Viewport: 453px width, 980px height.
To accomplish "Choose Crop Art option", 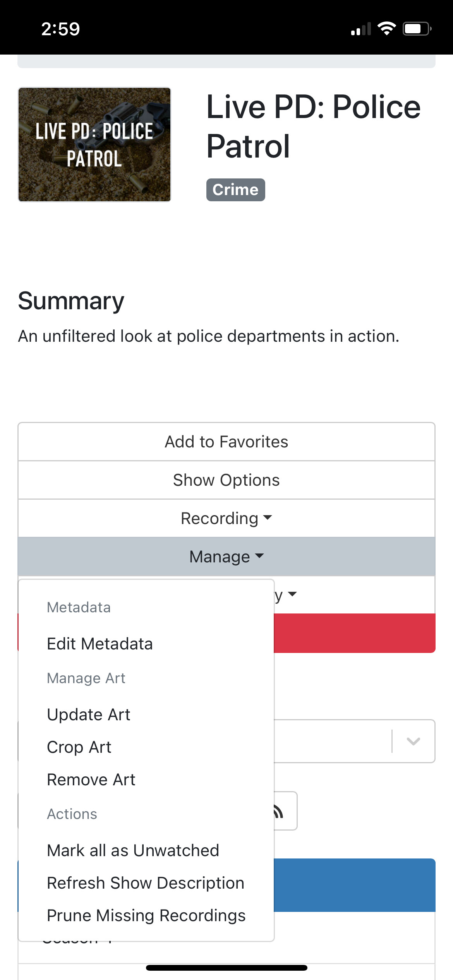I will point(79,747).
